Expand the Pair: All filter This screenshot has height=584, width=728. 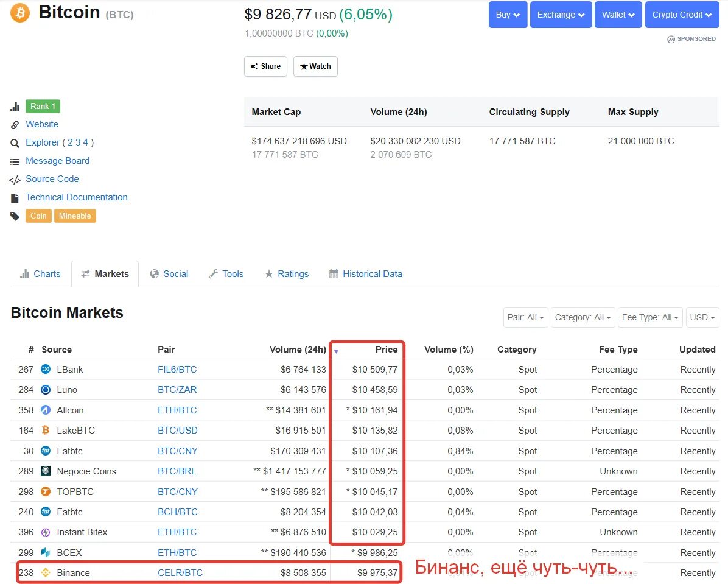pos(525,317)
